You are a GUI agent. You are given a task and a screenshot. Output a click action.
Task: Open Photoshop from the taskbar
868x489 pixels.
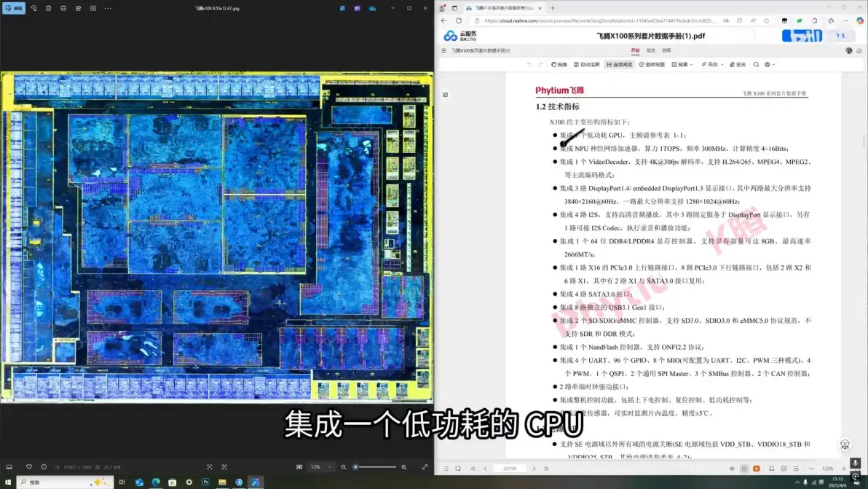[x=206, y=482]
